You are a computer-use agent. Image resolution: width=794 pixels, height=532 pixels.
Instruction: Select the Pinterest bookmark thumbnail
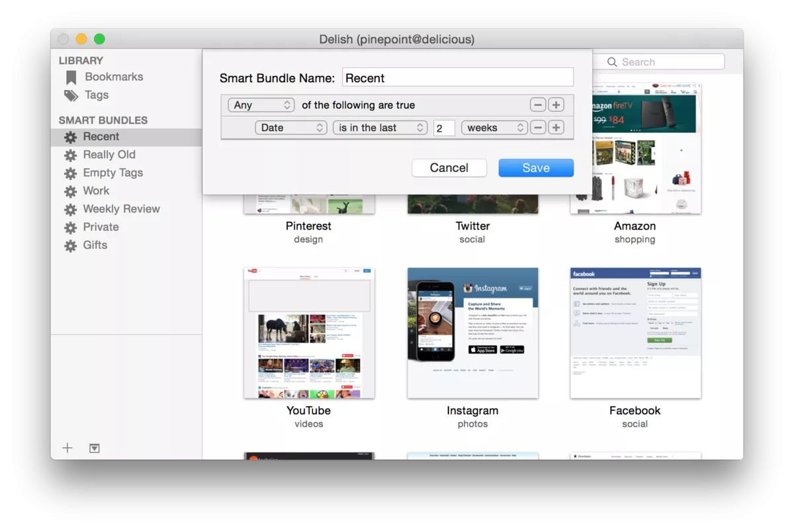click(x=309, y=204)
